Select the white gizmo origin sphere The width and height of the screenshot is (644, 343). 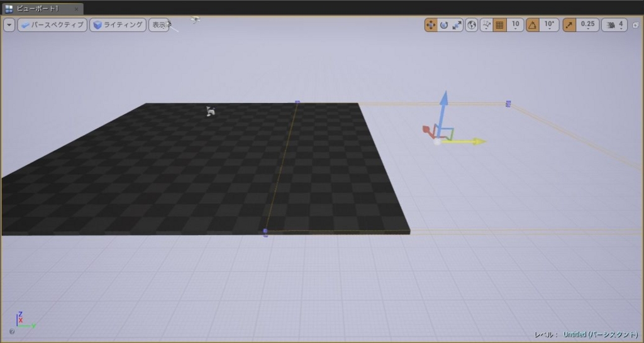(x=437, y=141)
